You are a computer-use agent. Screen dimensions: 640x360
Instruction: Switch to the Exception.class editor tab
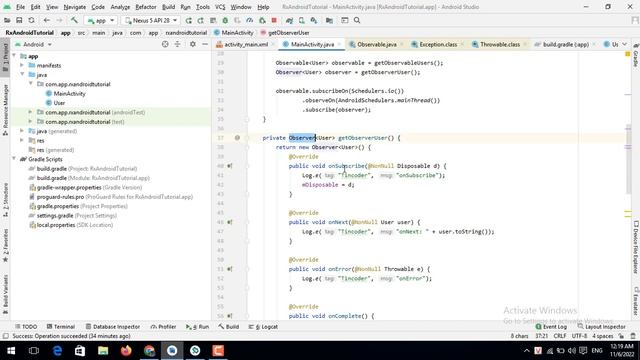point(438,44)
